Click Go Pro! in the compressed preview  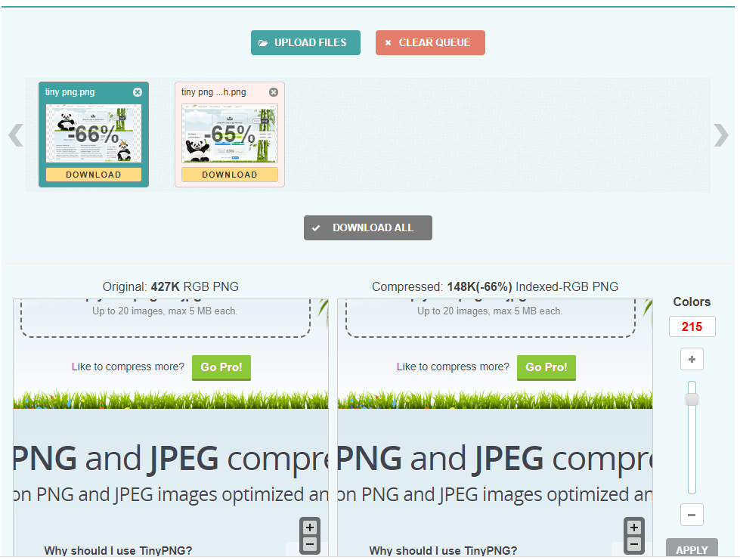tap(546, 367)
